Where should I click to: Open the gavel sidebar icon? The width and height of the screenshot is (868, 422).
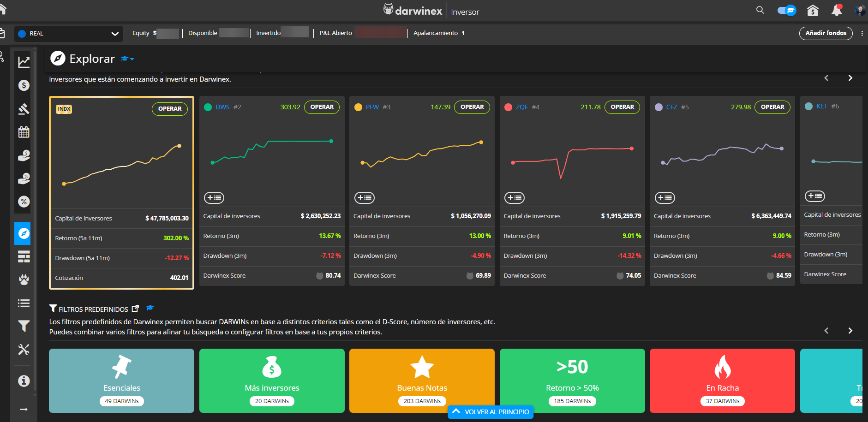tap(24, 109)
